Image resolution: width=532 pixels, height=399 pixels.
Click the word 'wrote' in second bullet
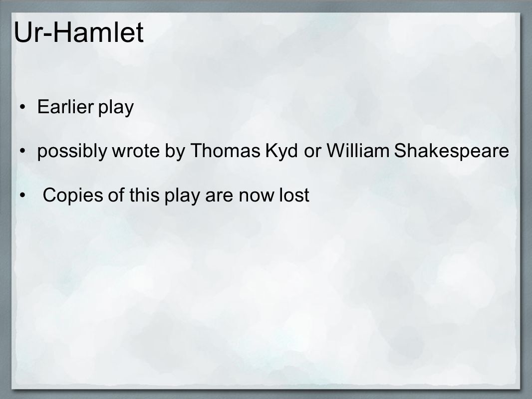(136, 151)
